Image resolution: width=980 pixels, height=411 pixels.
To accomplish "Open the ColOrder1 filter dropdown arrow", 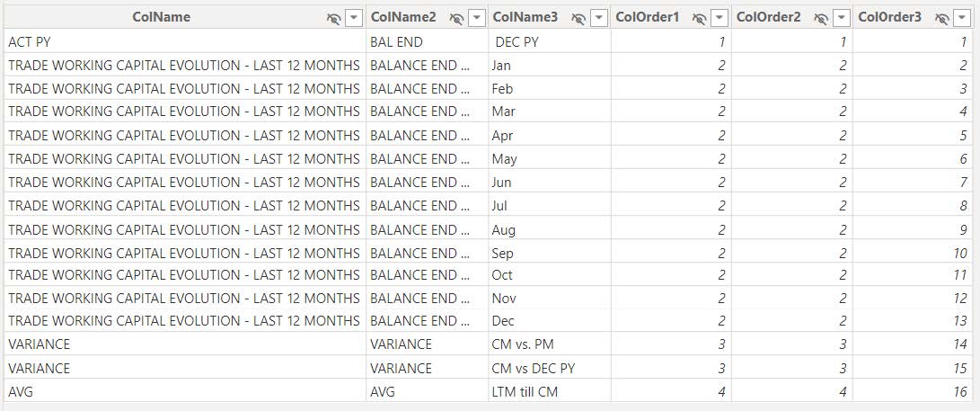I will coord(719,17).
